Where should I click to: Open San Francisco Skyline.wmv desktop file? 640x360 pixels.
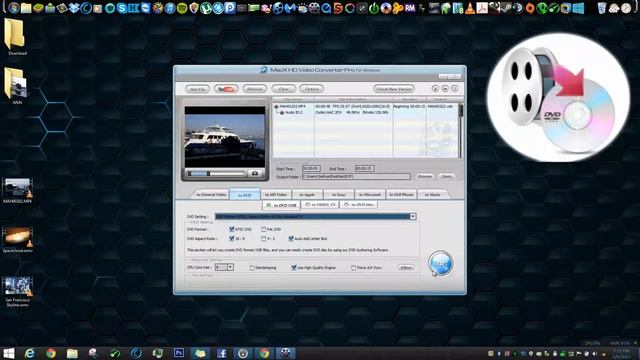[17, 291]
